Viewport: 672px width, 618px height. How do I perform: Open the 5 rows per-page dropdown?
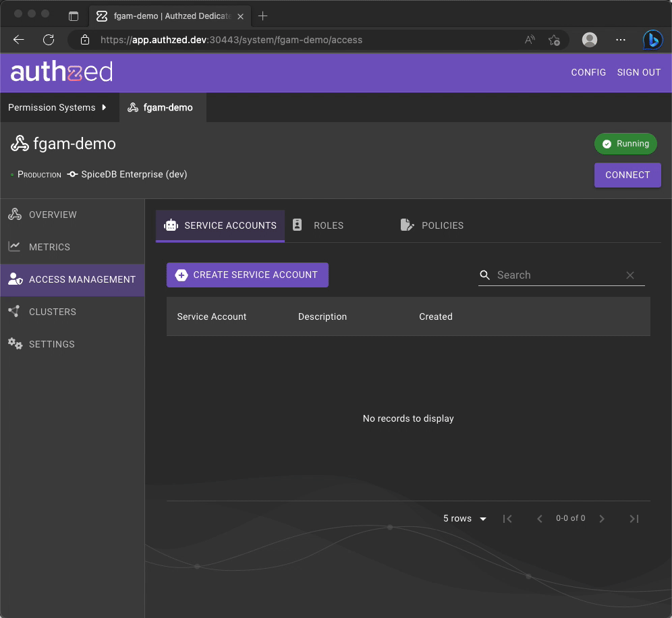tap(464, 518)
